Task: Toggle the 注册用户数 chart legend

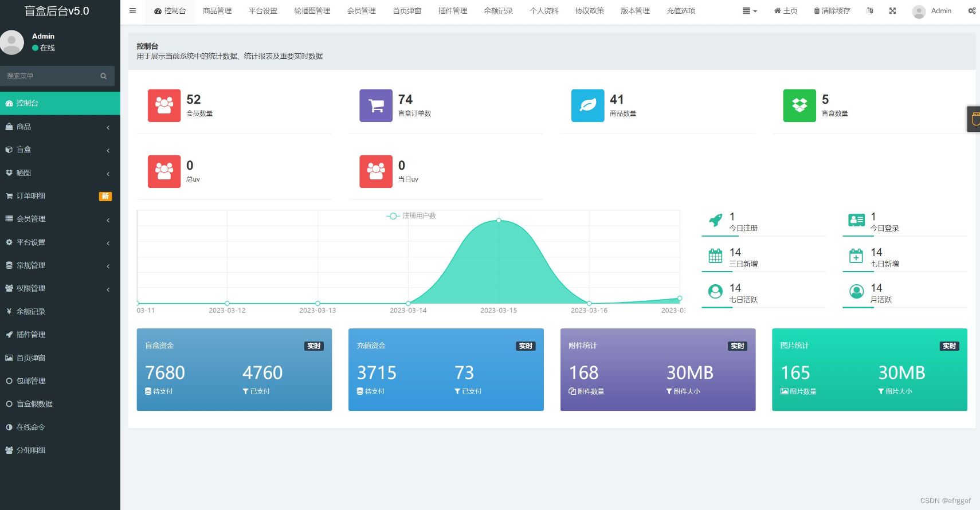Action: pyautogui.click(x=411, y=216)
